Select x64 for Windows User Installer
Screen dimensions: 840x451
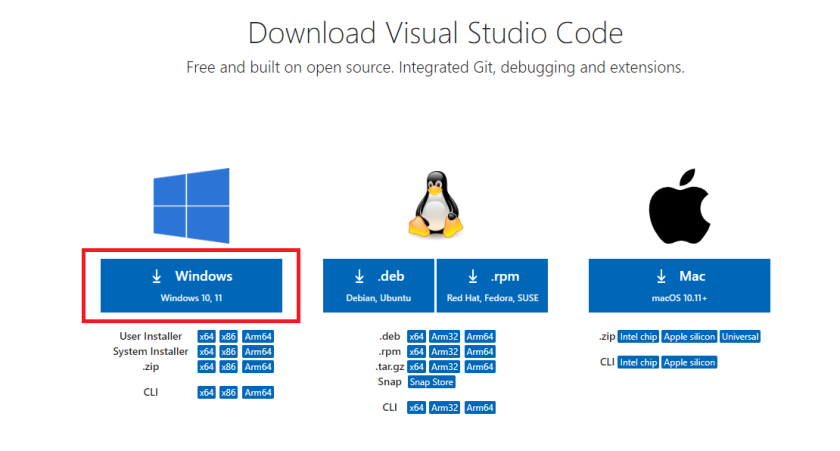point(206,337)
